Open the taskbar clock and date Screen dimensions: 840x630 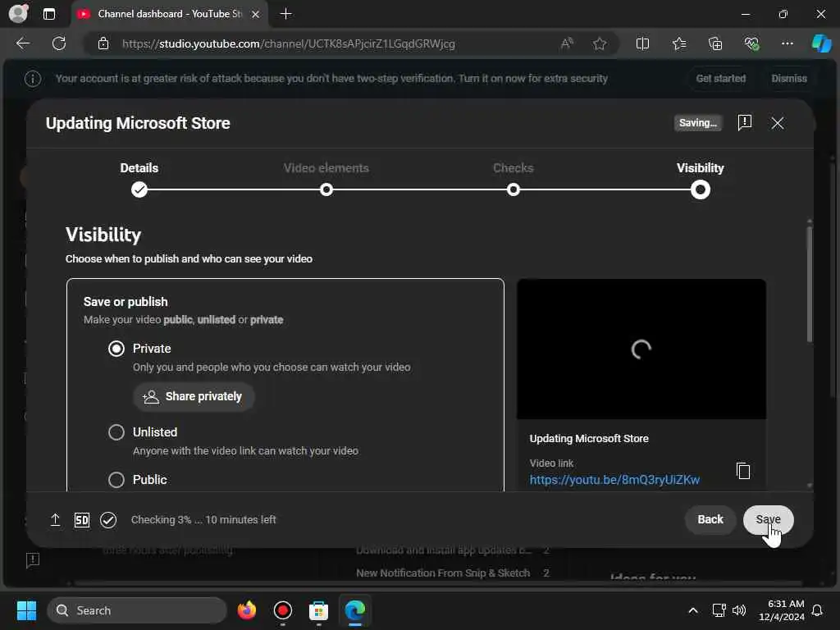[x=782, y=610]
